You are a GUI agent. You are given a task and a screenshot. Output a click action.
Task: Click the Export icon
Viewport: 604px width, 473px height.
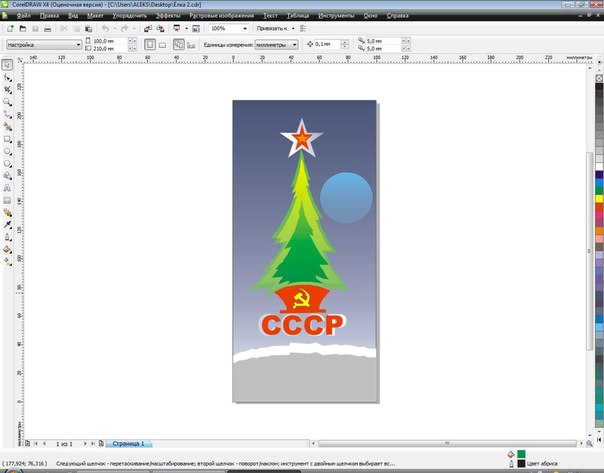coord(160,29)
